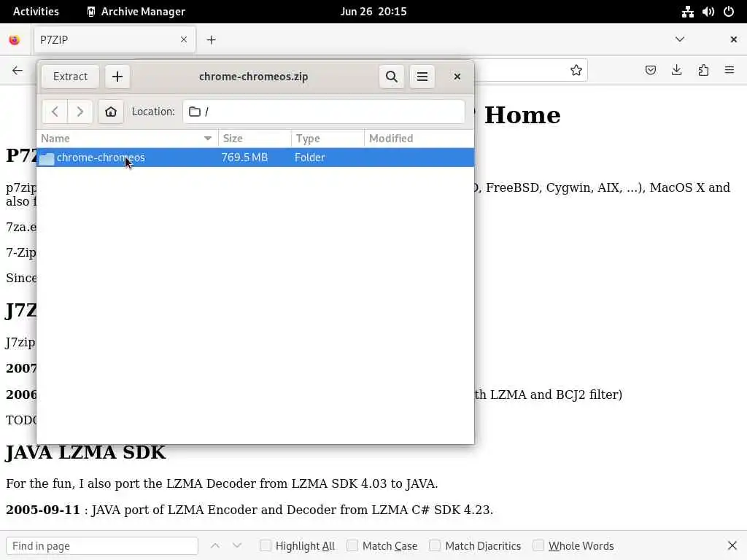
Task: Click the JAVA LZMA SDK heading
Action: [86, 452]
